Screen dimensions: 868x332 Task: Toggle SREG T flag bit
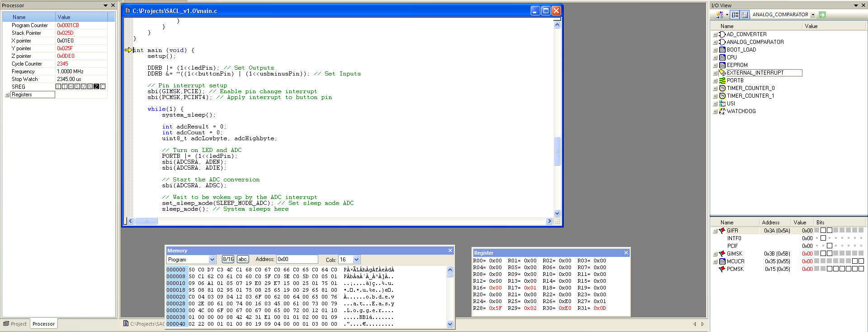coord(65,86)
